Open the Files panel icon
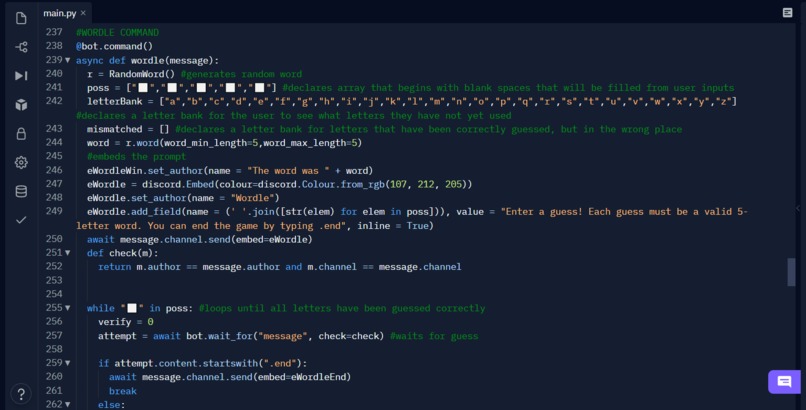The image size is (806, 410). tap(21, 18)
